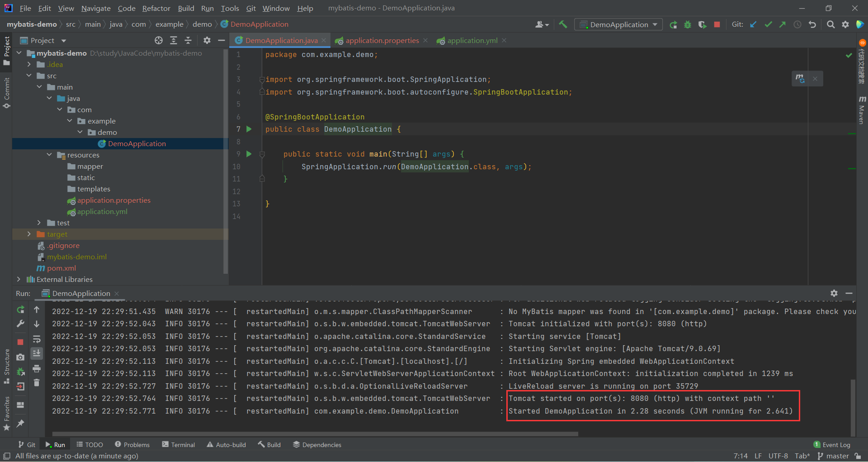This screenshot has width=868, height=462.
Task: Click Run console horizontal scrollbar
Action: [315, 433]
